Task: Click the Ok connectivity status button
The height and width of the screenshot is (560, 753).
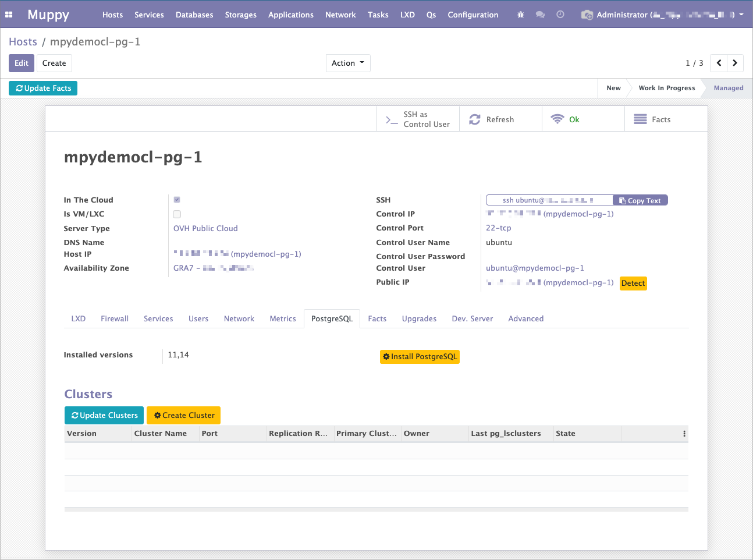Action: click(x=583, y=119)
